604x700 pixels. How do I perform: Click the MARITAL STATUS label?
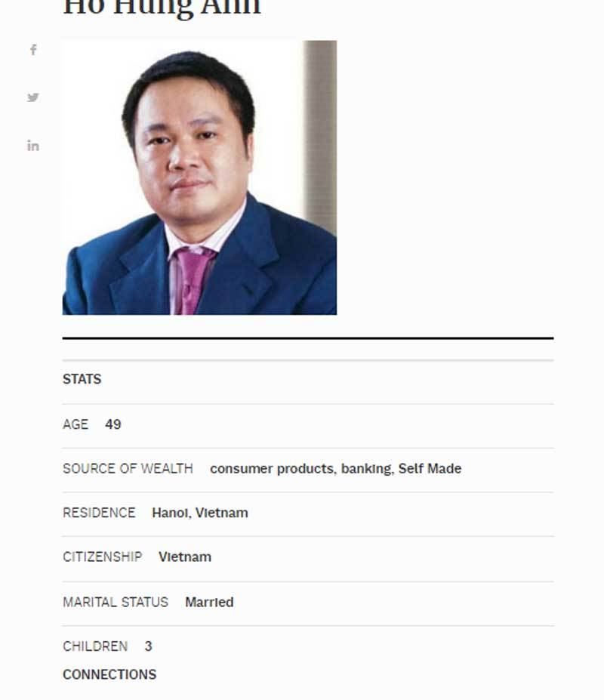(x=116, y=602)
